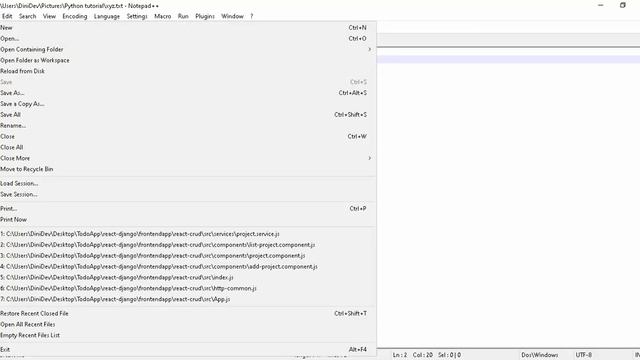Open the Language menu
The image size is (640, 360).
coord(107,16)
